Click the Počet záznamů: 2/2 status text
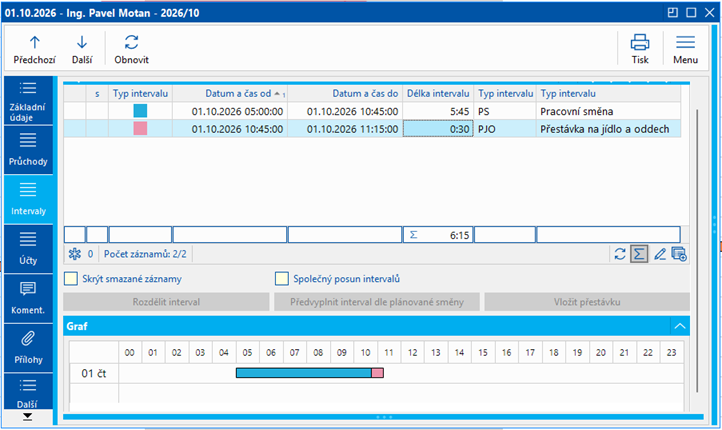 145,254
